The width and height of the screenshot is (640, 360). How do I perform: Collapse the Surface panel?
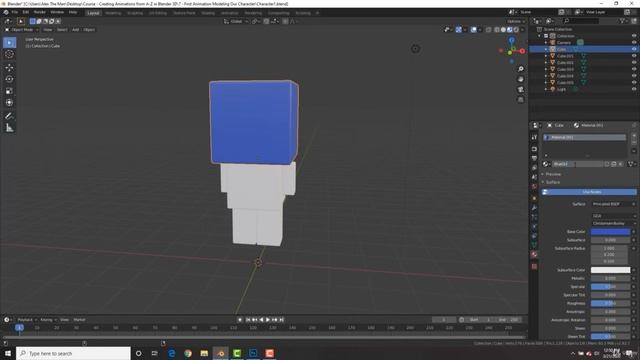tap(553, 182)
